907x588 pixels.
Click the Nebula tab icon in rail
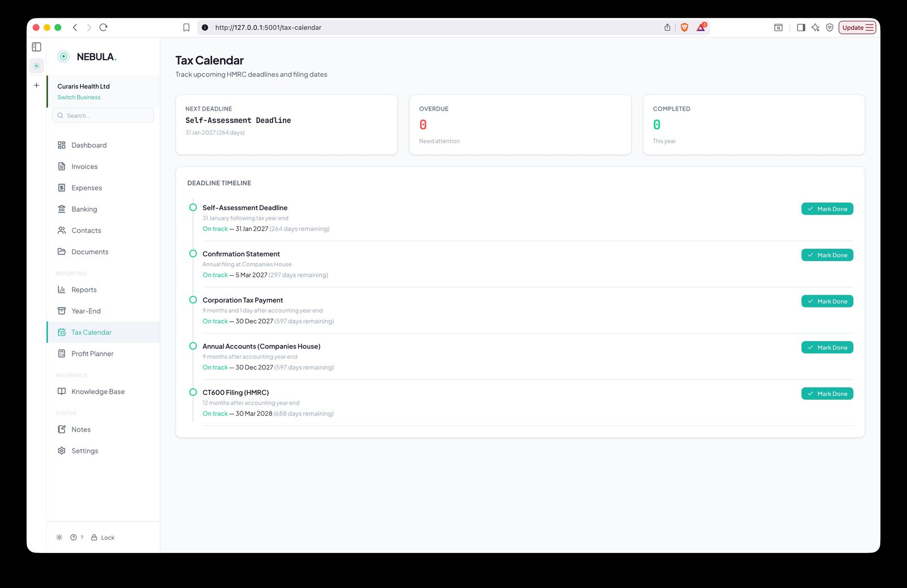[x=36, y=66]
